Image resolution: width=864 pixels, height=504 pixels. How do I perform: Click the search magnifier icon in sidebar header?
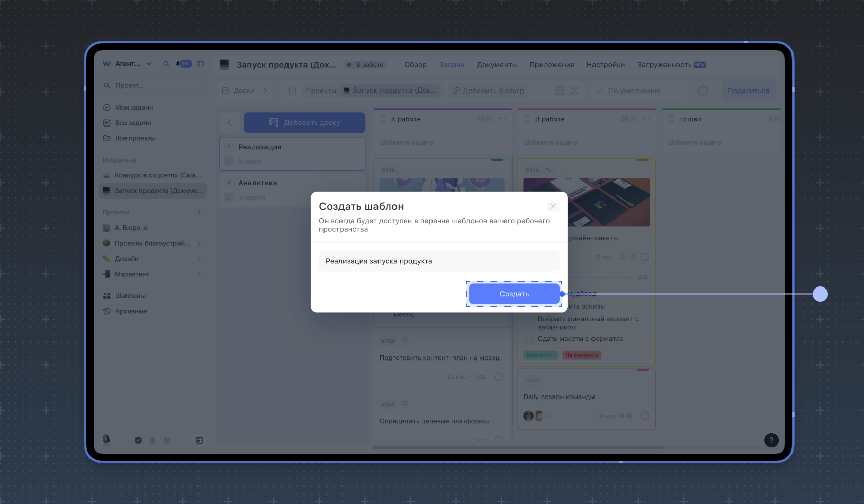click(166, 64)
